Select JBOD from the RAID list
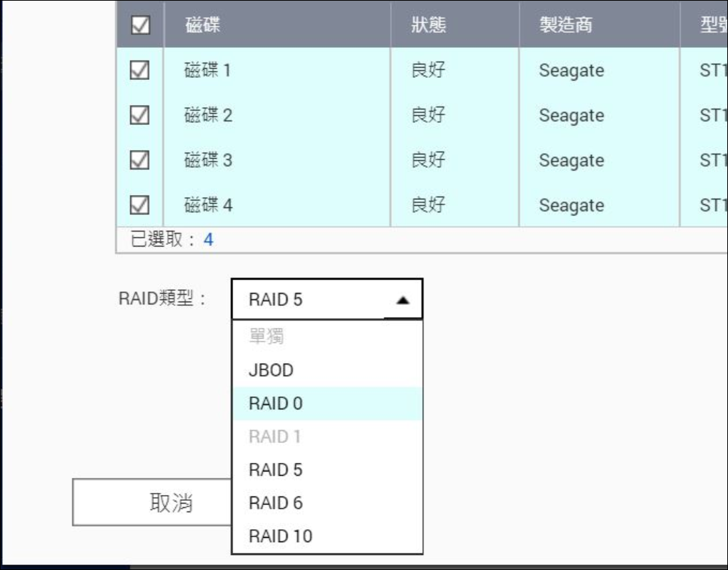 click(271, 370)
